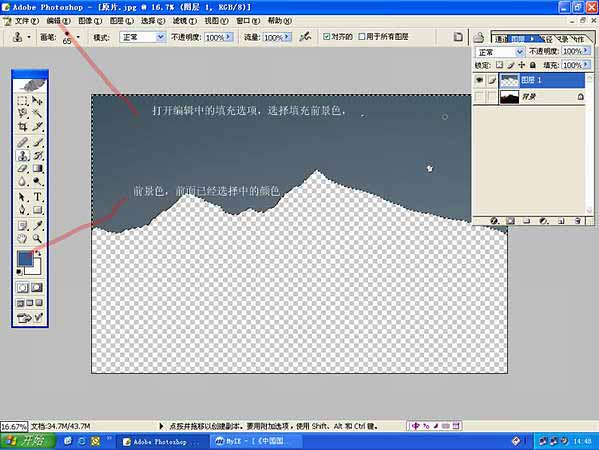Viewport: 599px width, 450px height.
Task: Expand the 不透明度 slider arrow in options bar
Action: point(228,37)
